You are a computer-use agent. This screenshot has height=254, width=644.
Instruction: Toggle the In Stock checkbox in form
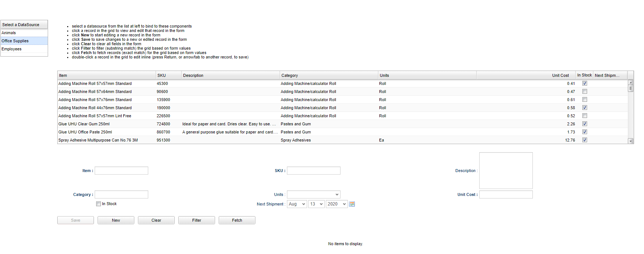tap(98, 204)
